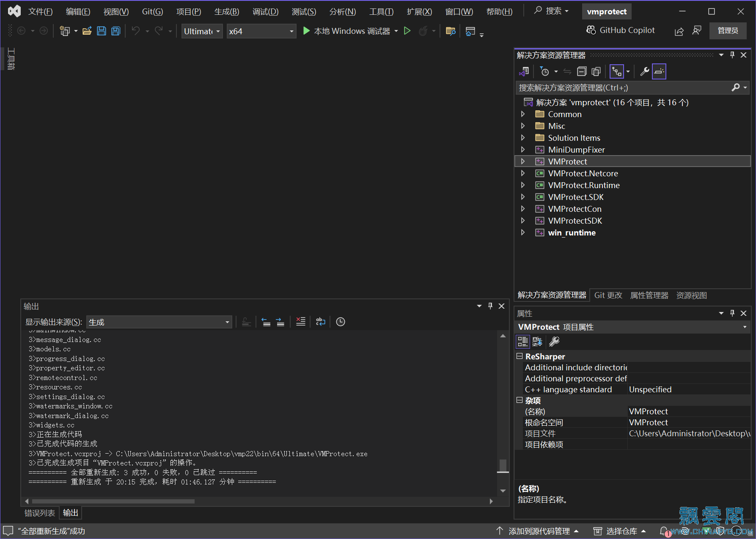Click 添加到源代码管理 in status bar
This screenshot has width=756, height=539.
point(537,531)
